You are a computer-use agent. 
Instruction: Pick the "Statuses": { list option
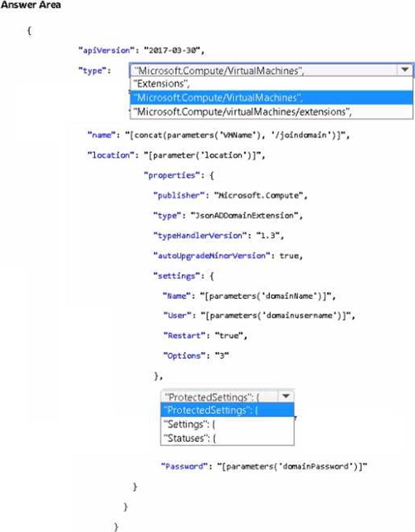click(x=191, y=438)
